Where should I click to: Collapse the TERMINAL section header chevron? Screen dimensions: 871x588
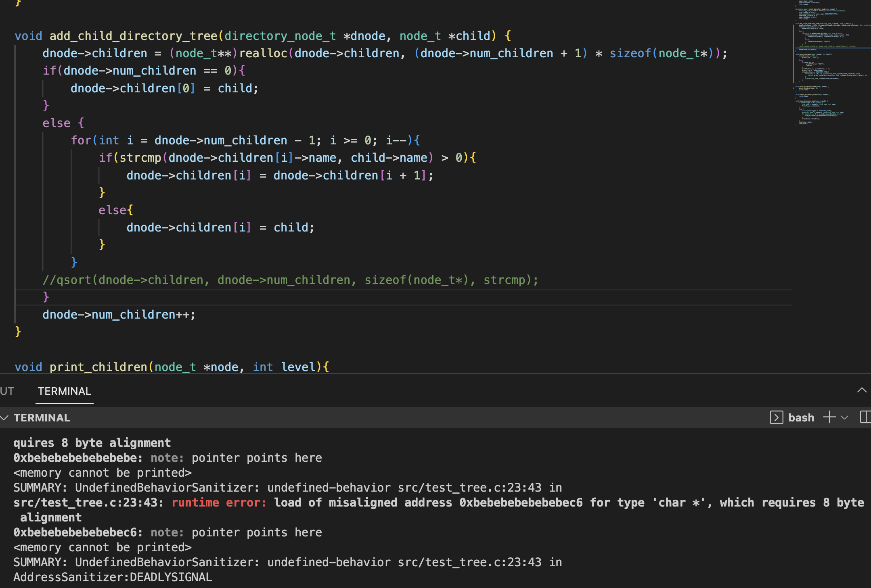[5, 418]
